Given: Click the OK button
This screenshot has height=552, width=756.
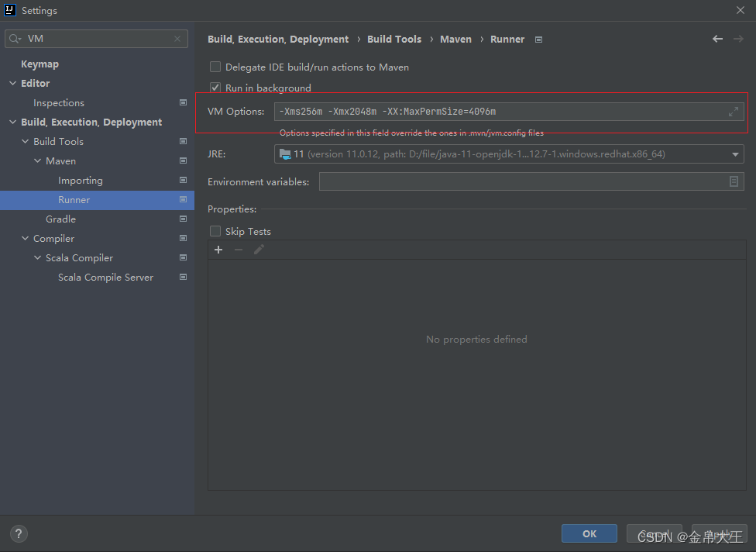Looking at the screenshot, I should click(x=589, y=533).
